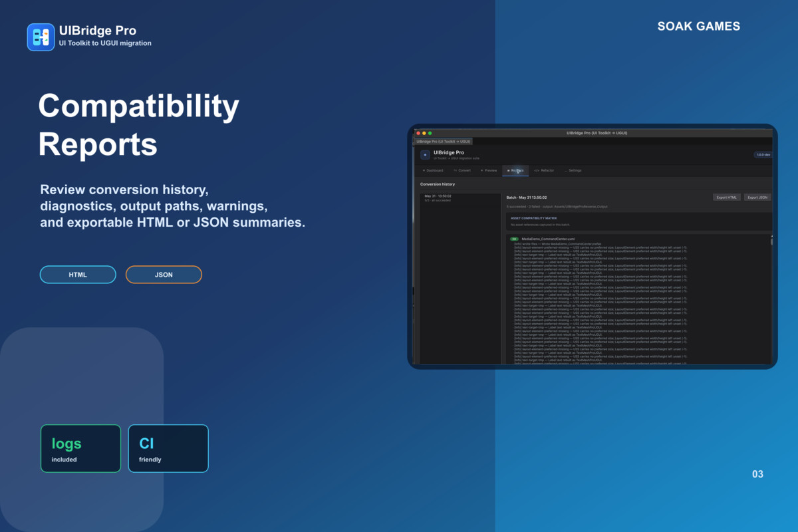
Task: Click the green OK status badge
Action: (x=514, y=239)
